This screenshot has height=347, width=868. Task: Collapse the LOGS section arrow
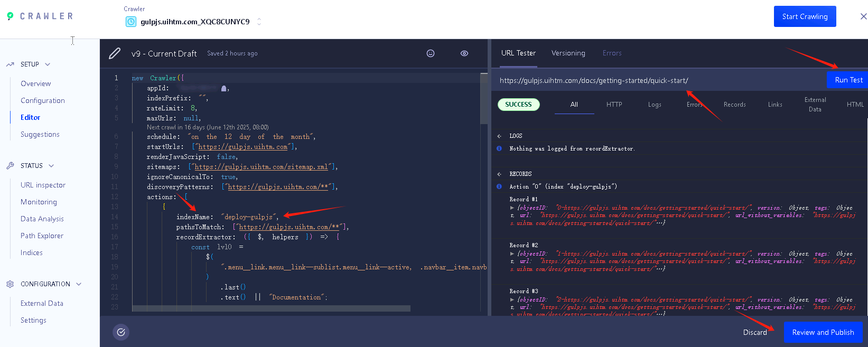(x=499, y=136)
